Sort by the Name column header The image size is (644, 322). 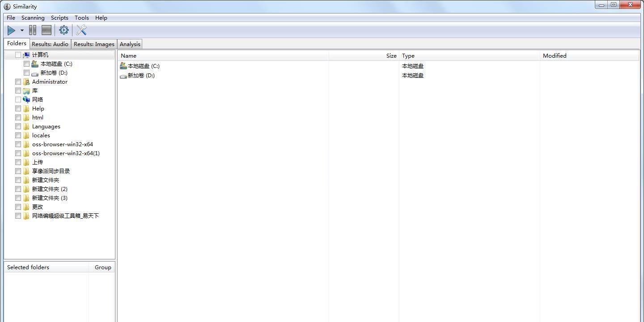[224, 56]
